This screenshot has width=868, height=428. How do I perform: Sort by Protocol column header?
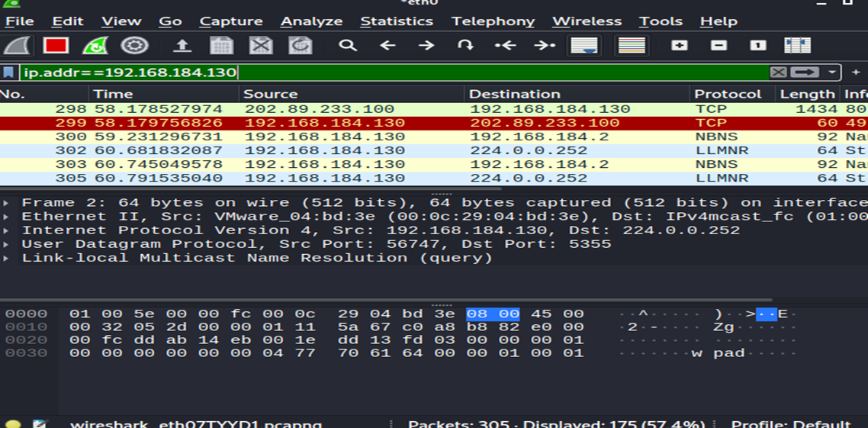tap(732, 94)
